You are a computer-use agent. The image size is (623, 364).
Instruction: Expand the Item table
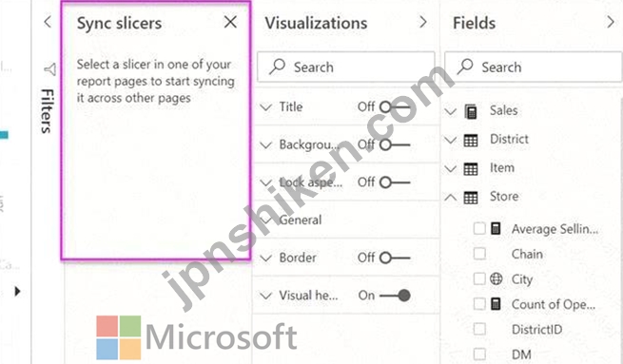click(x=451, y=169)
